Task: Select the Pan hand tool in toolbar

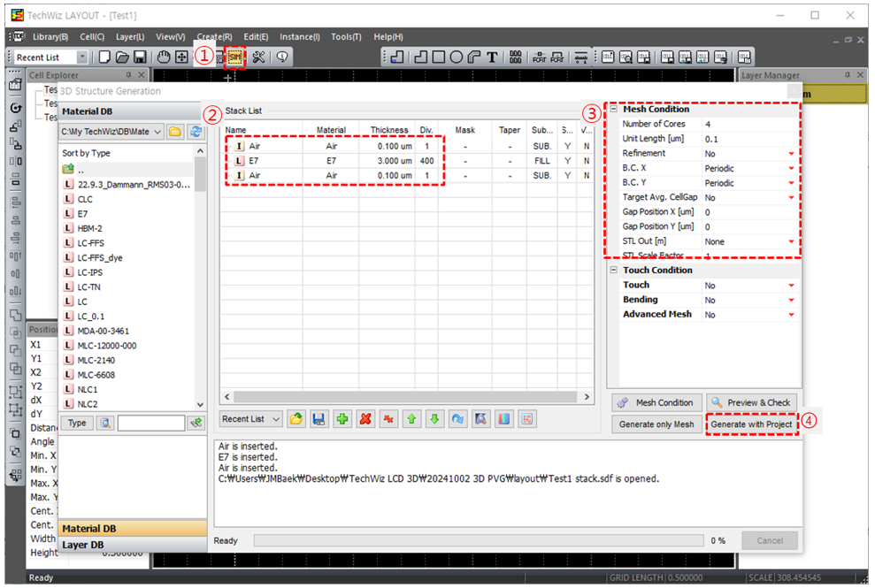Action: click(x=164, y=57)
